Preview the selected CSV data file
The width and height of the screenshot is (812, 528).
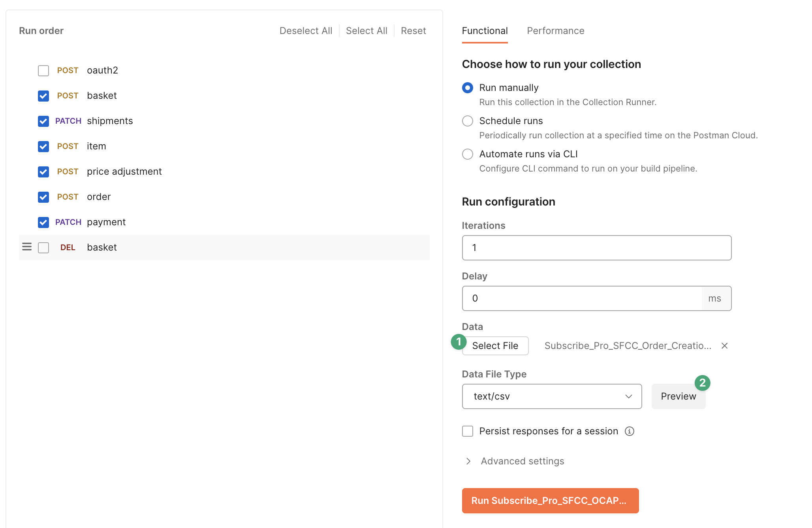[677, 396]
